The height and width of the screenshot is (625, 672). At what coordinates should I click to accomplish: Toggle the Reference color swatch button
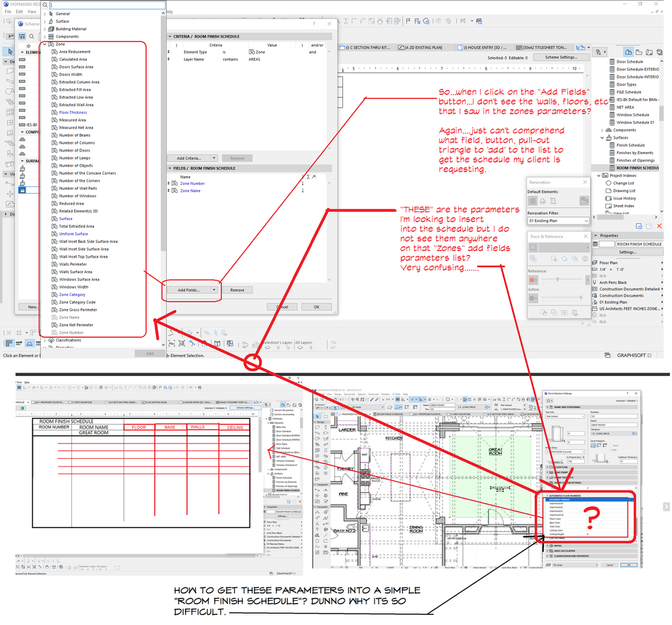click(x=533, y=280)
